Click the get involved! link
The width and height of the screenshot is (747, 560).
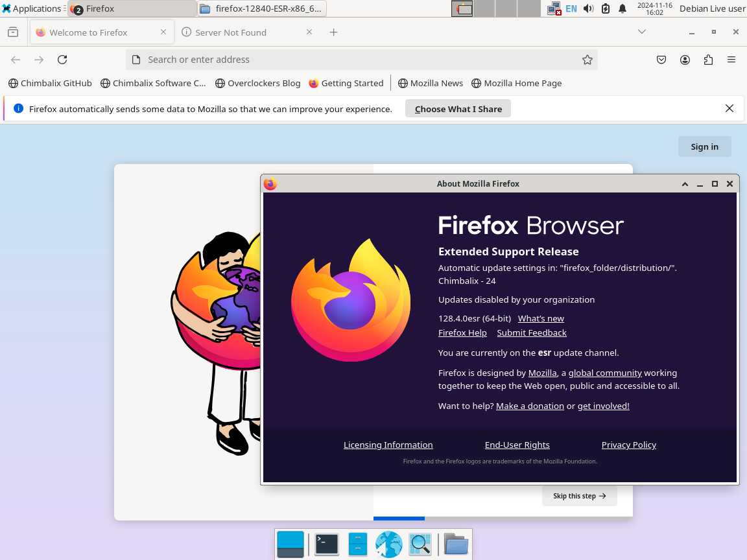pos(603,406)
